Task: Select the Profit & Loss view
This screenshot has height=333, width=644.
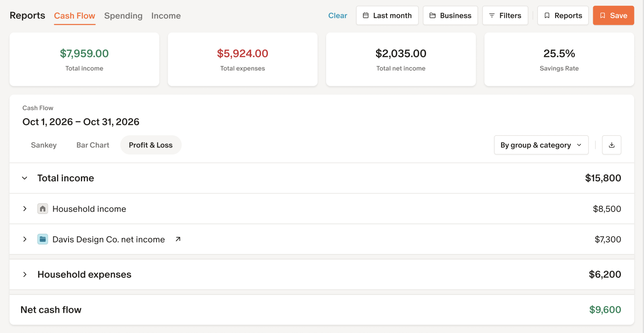Action: pyautogui.click(x=151, y=145)
